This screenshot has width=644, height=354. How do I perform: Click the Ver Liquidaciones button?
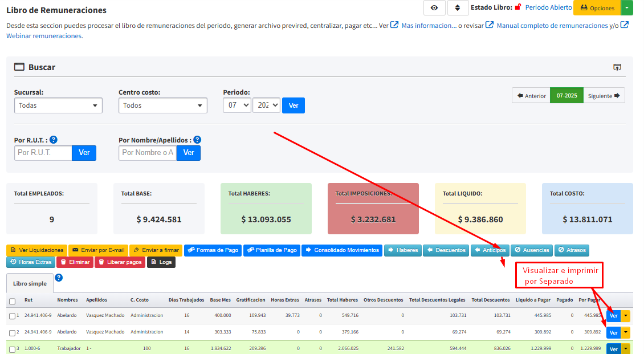point(36,250)
